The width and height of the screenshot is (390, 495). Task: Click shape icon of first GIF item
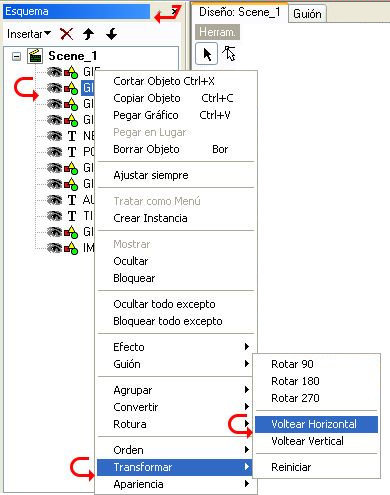pyautogui.click(x=71, y=72)
